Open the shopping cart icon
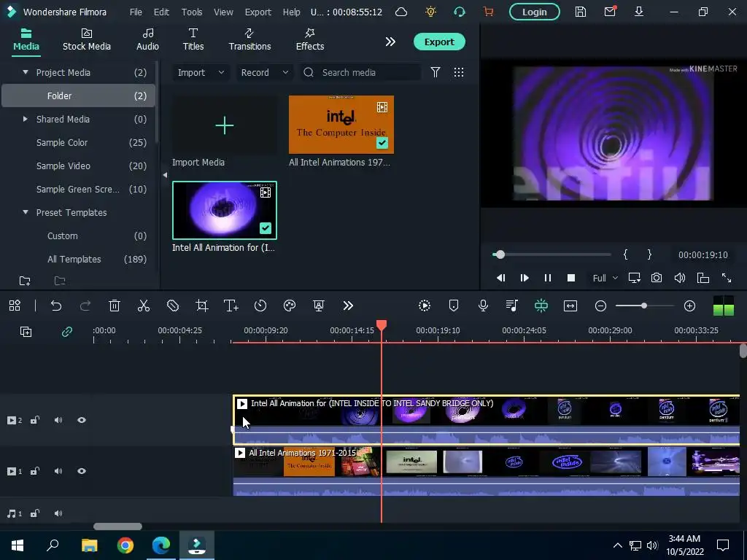Viewport: 747px width, 560px height. pyautogui.click(x=488, y=12)
